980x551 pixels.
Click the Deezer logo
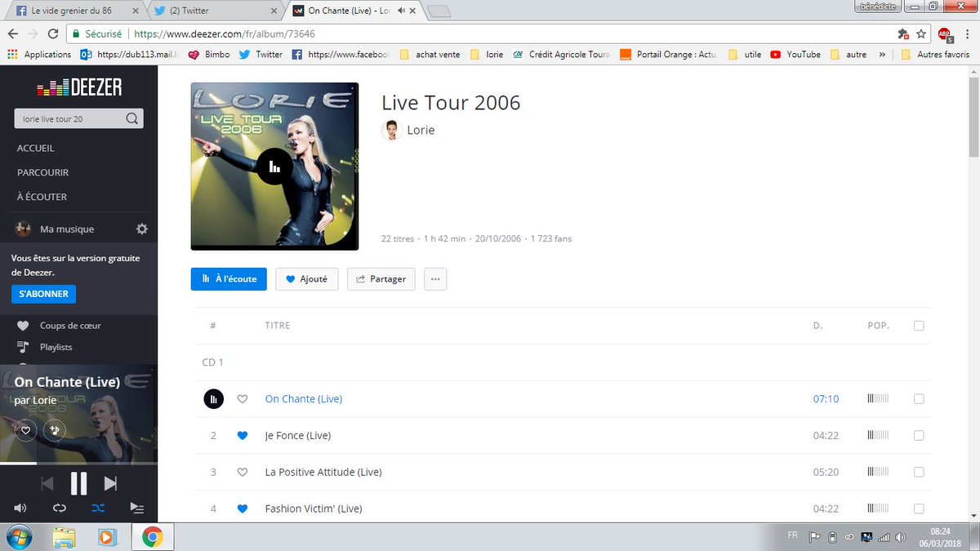[78, 87]
